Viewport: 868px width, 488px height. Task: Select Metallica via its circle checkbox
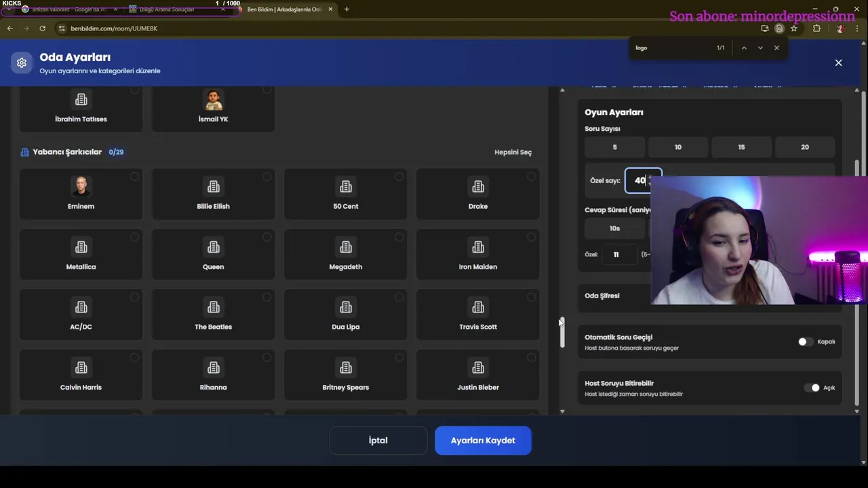tap(134, 237)
